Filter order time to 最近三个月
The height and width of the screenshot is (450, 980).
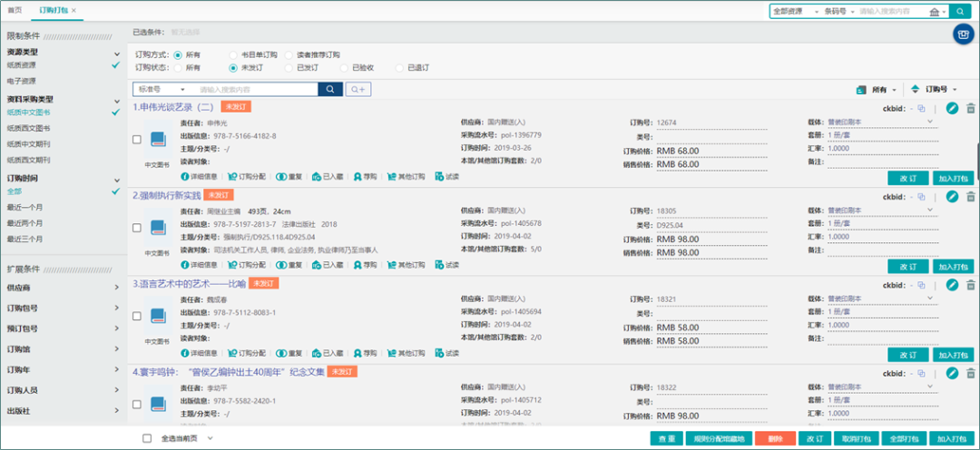tap(25, 239)
